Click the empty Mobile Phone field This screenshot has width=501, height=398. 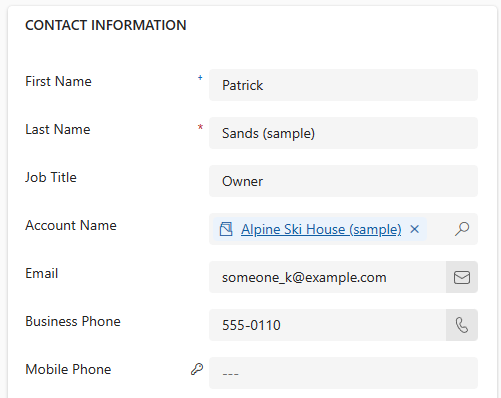(x=343, y=373)
